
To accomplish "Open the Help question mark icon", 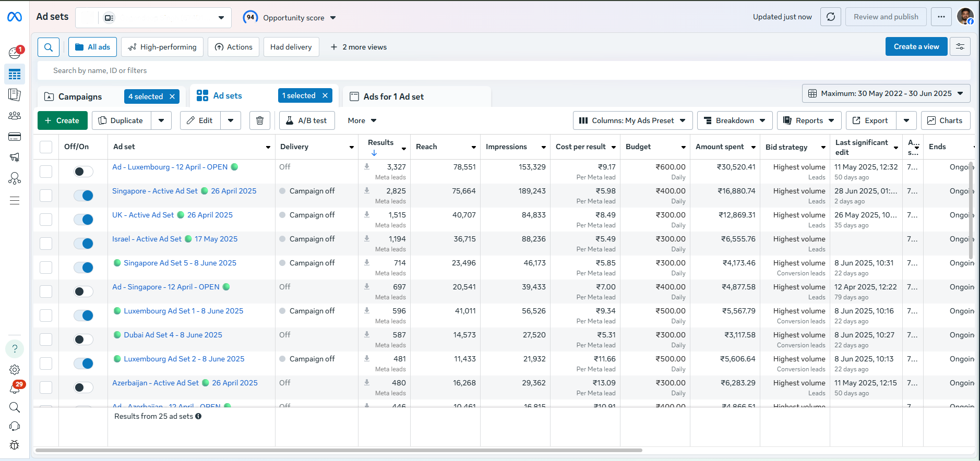I will tap(15, 348).
